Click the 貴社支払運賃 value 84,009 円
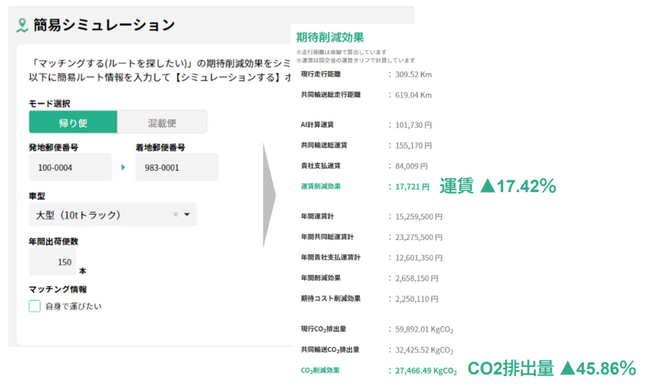 tap(411, 166)
